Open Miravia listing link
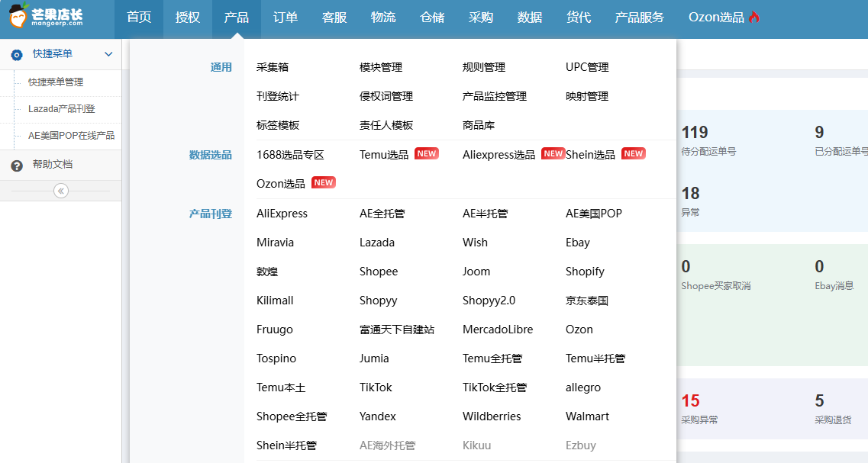Viewport: 868px width, 463px height. (x=275, y=243)
